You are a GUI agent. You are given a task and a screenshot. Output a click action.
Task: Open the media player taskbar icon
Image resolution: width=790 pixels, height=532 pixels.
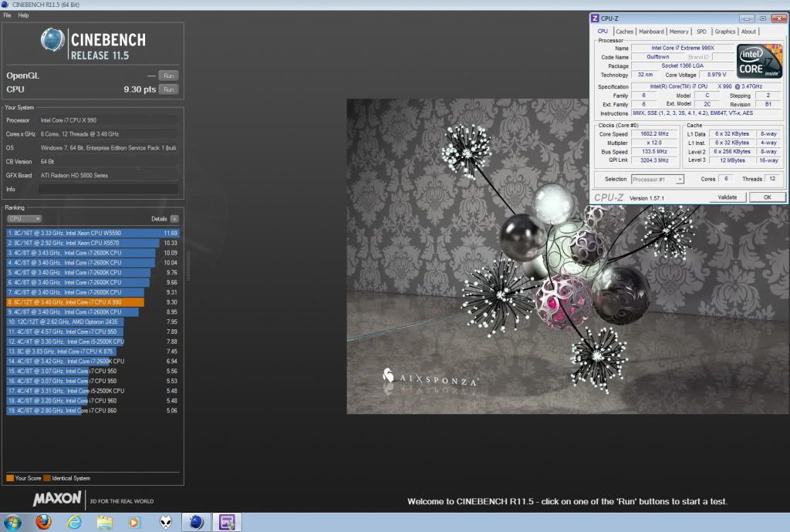point(134,523)
